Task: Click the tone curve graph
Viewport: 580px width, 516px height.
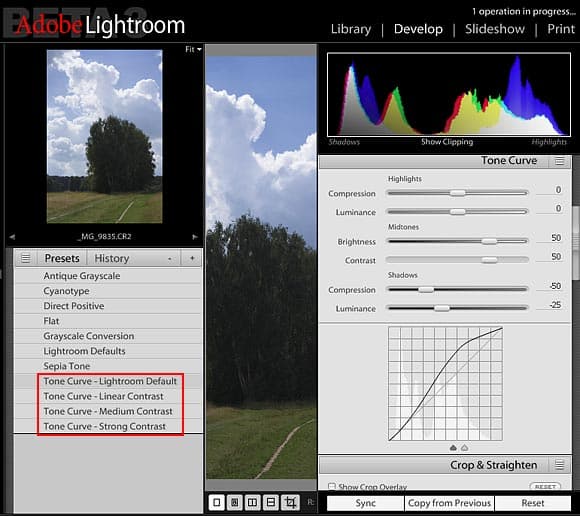Action: tap(445, 384)
